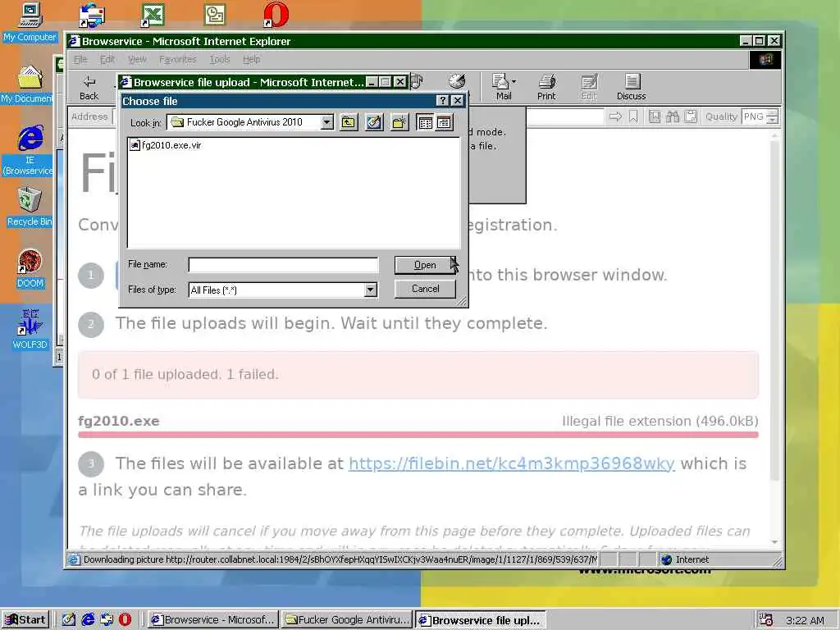
Task: Click the File name input field
Action: click(x=283, y=265)
